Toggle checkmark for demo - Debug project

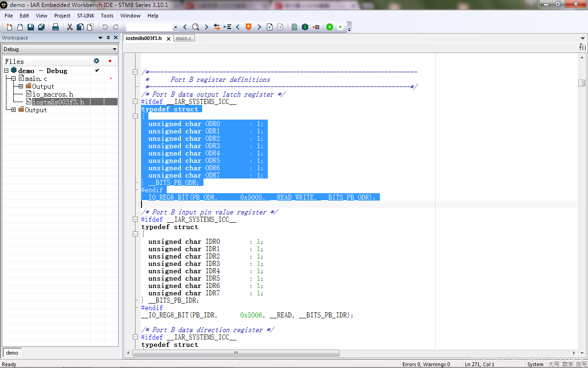point(97,70)
